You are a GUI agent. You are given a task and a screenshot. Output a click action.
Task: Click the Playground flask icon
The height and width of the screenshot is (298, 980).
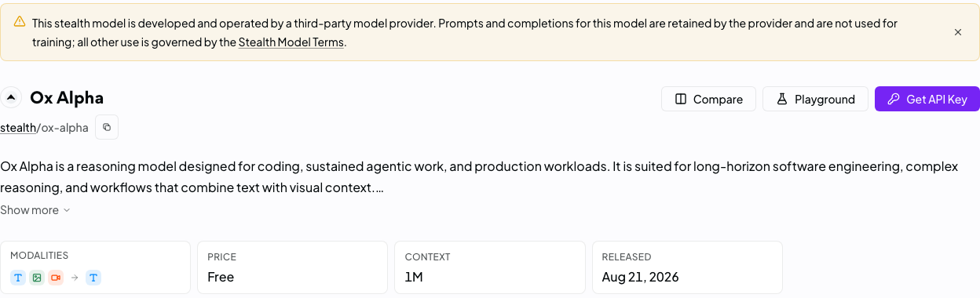click(x=781, y=99)
